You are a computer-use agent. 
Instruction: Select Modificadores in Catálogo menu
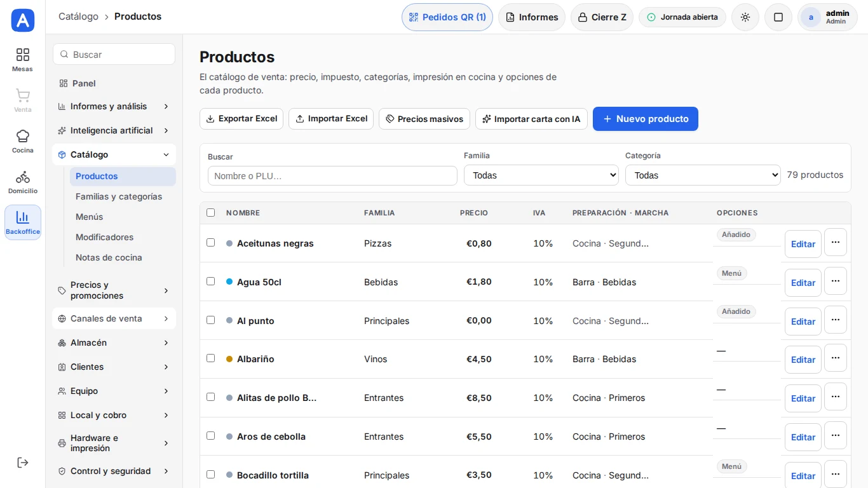tap(105, 237)
